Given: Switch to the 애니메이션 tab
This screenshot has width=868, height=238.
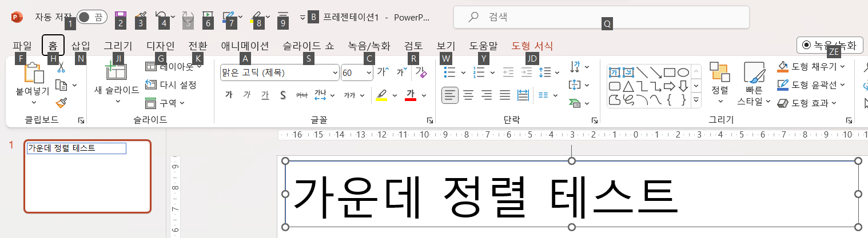Looking at the screenshot, I should click(x=245, y=46).
